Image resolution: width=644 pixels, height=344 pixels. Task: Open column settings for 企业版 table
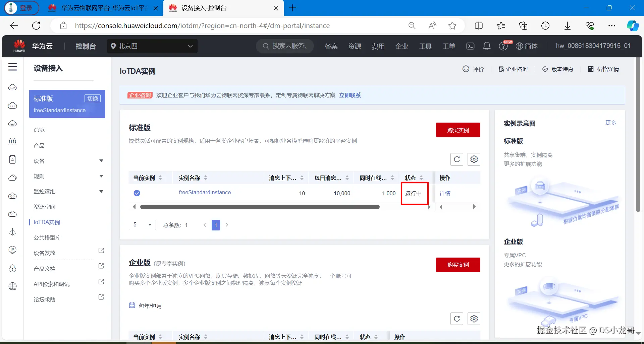(474, 319)
